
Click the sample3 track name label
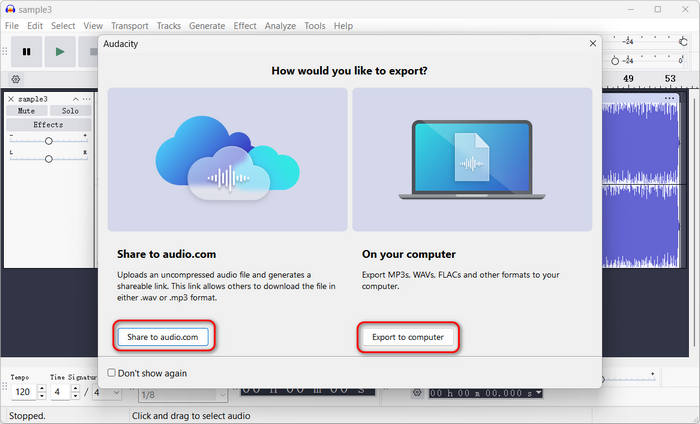tap(33, 99)
